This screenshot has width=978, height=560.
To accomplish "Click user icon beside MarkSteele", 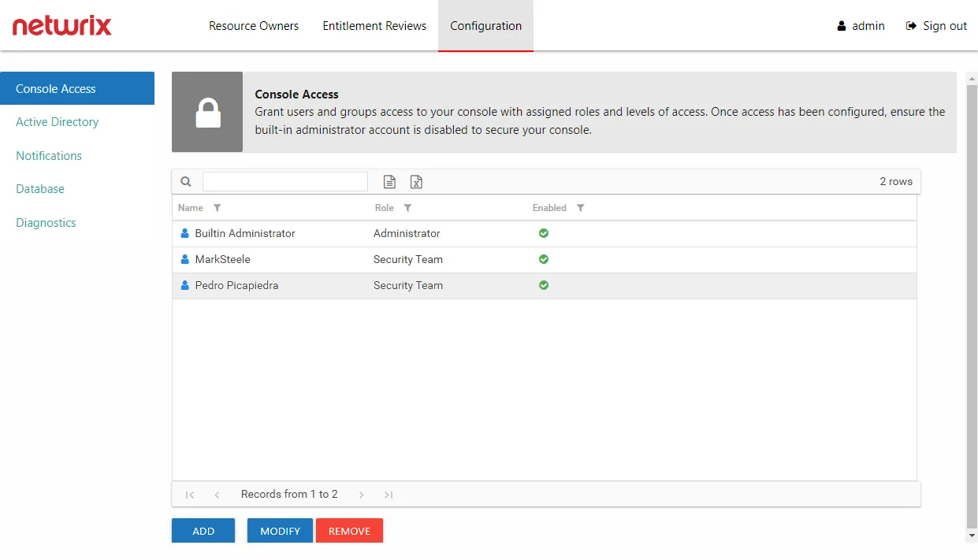I will coord(185,259).
